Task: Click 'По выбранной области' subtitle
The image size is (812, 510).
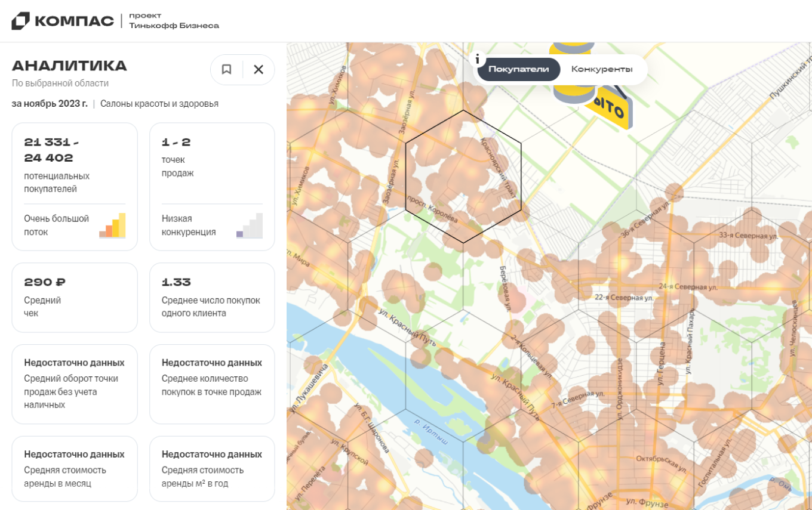Action: pos(60,84)
